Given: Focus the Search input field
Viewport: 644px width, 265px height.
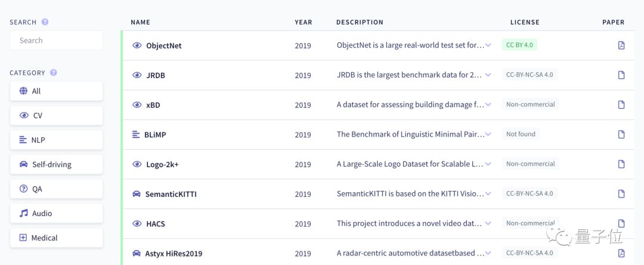Looking at the screenshot, I should click(56, 41).
